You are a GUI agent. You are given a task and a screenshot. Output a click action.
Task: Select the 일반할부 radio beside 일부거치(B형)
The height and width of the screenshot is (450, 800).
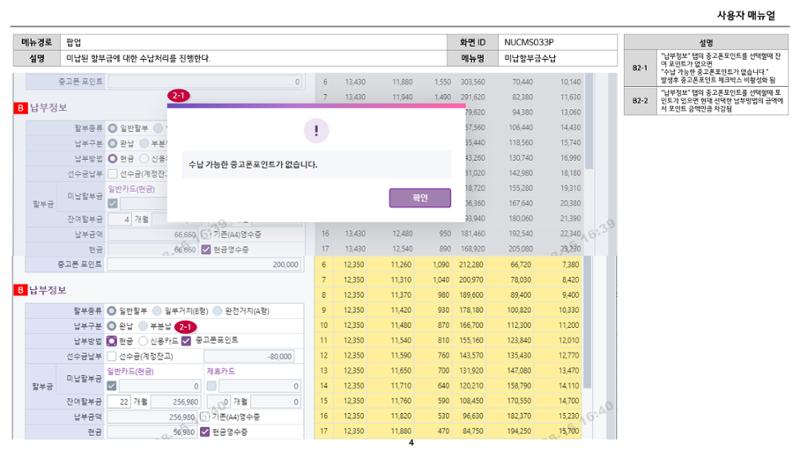click(111, 310)
